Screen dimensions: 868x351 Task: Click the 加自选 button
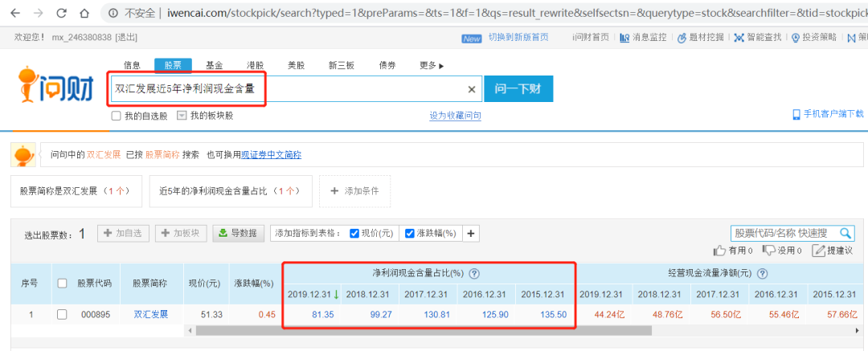tap(124, 234)
